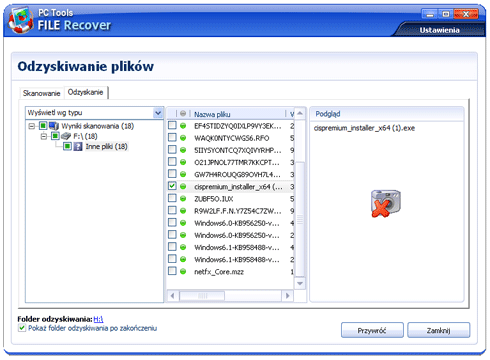Viewport: 490px width, 360px height.
Task: Click the computer icon beside Wyniki skanowania
Action: tap(54, 126)
